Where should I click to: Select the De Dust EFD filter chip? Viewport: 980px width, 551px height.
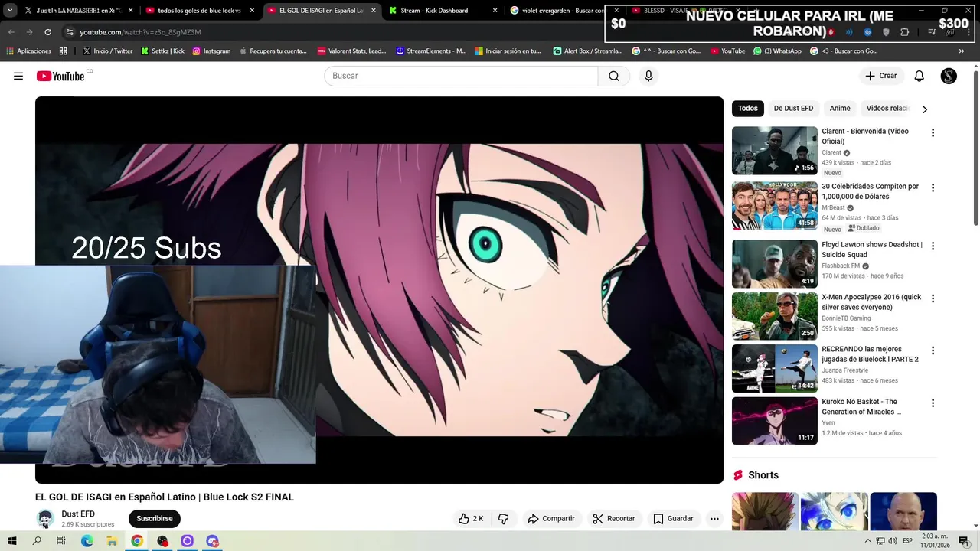point(793,109)
